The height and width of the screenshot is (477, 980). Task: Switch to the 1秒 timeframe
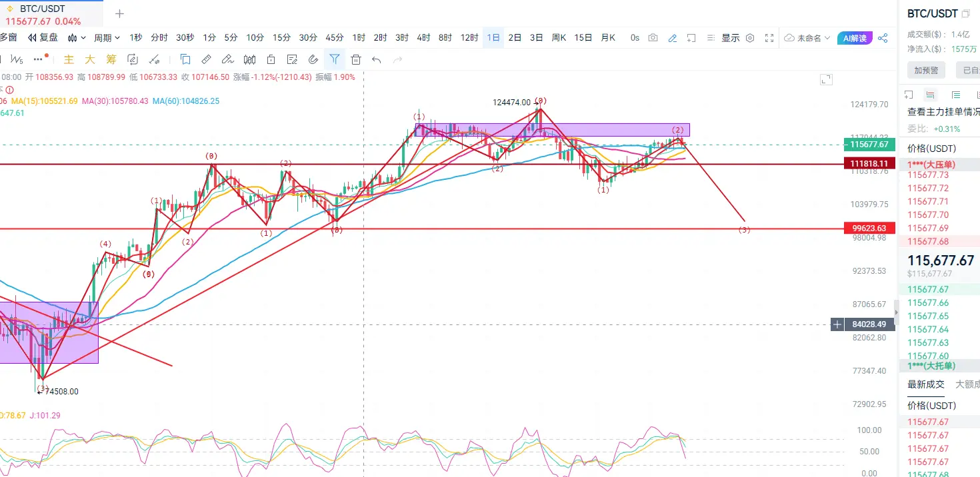136,38
